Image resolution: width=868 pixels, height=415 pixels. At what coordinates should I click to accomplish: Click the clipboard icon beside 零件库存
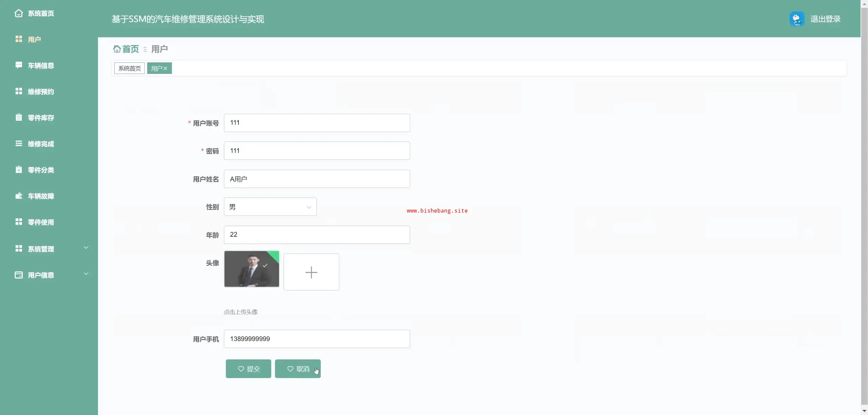click(19, 118)
